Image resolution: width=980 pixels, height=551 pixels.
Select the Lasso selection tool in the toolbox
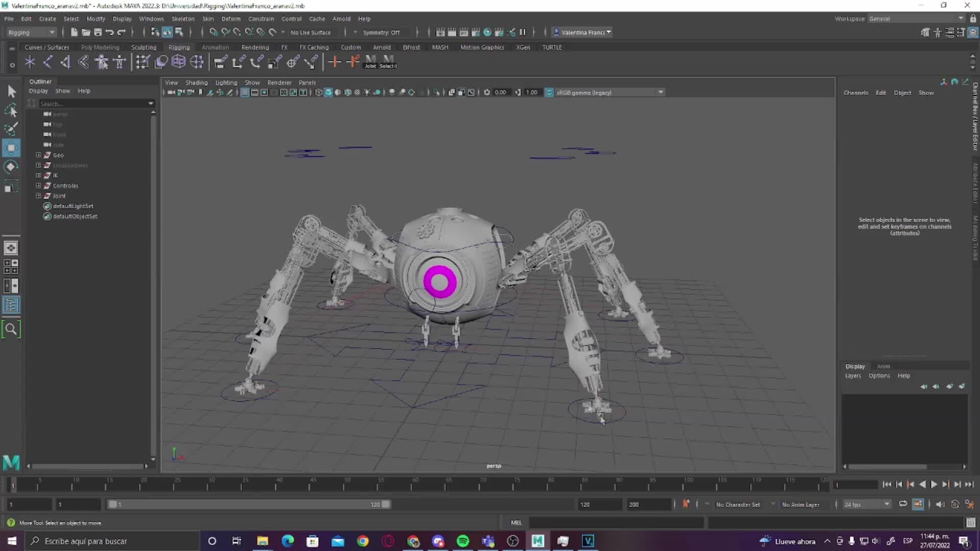11,110
